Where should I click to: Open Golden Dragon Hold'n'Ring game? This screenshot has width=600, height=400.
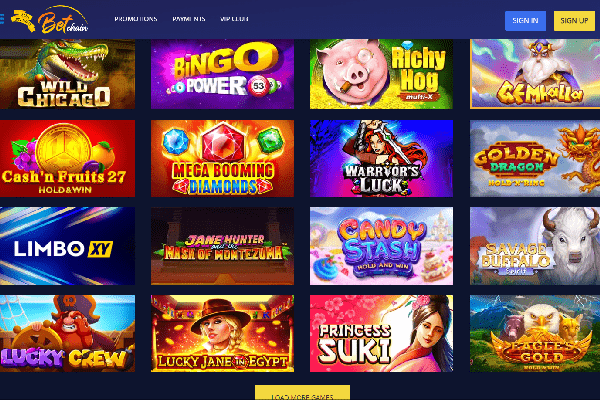point(535,158)
